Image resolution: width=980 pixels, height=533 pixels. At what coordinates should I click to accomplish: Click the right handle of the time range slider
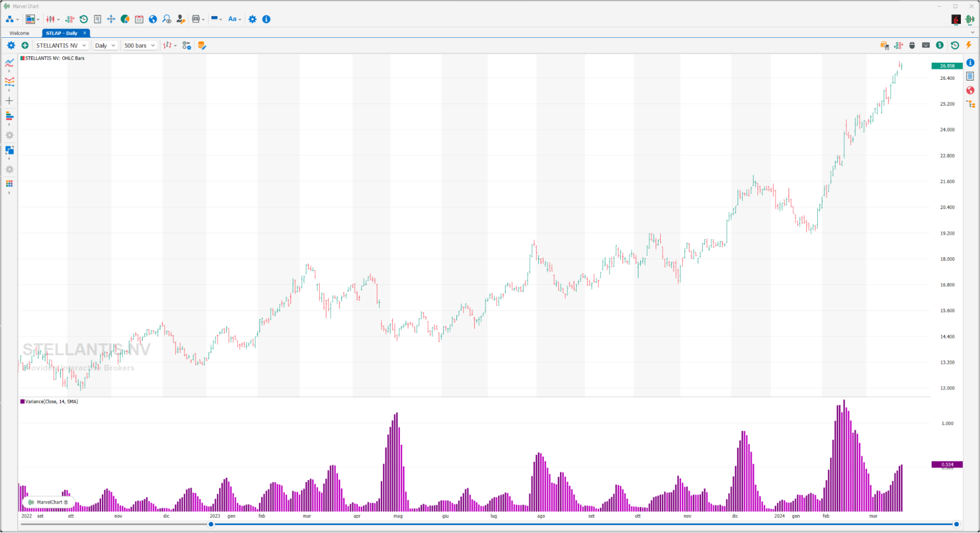pyautogui.click(x=956, y=524)
